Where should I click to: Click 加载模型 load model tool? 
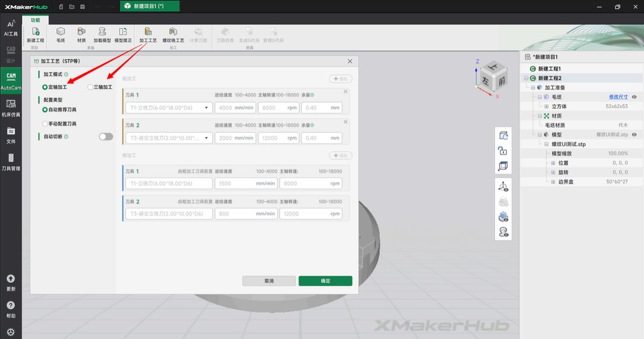[102, 35]
